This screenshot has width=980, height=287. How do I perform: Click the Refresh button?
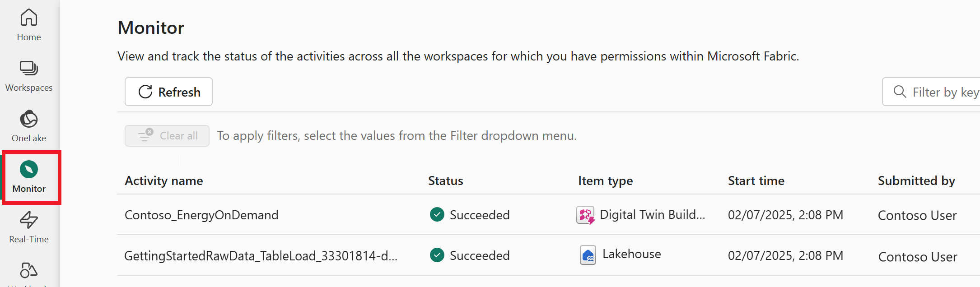click(168, 92)
